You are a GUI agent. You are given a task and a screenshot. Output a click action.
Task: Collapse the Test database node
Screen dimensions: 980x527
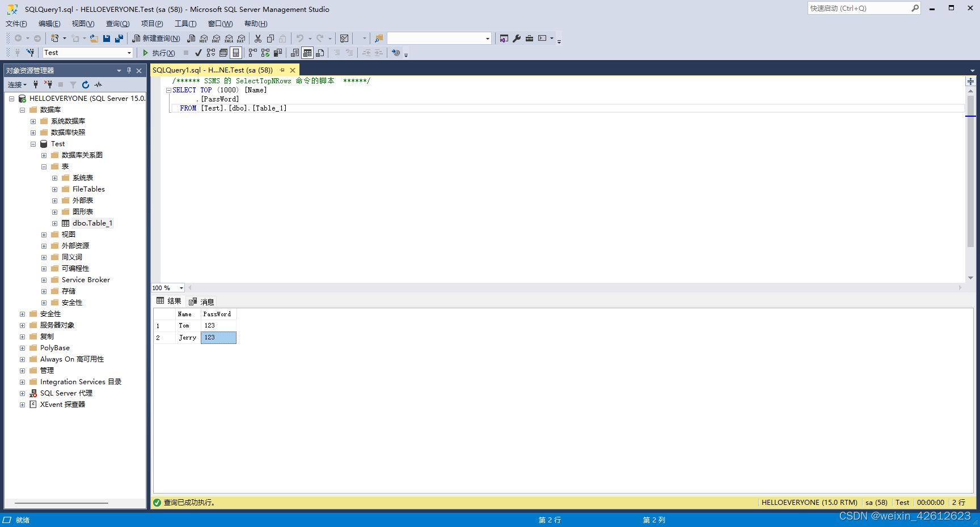33,143
